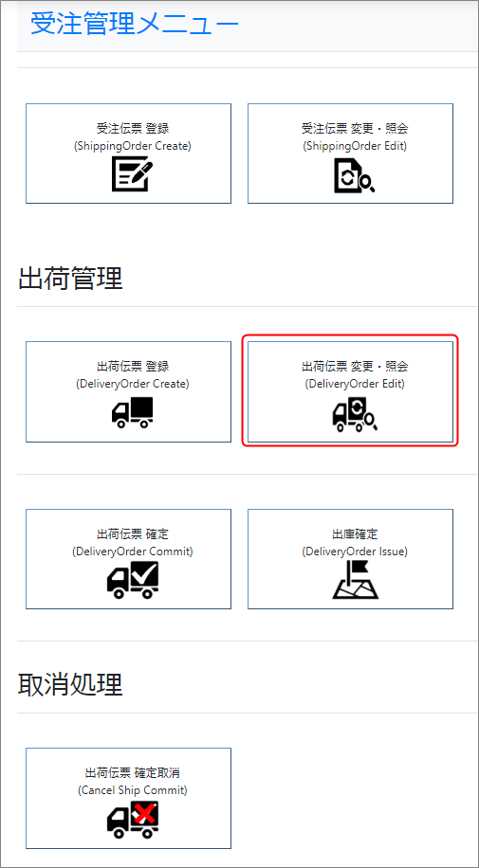Open the 出庫確定 tile
The height and width of the screenshot is (868, 479).
click(x=350, y=559)
